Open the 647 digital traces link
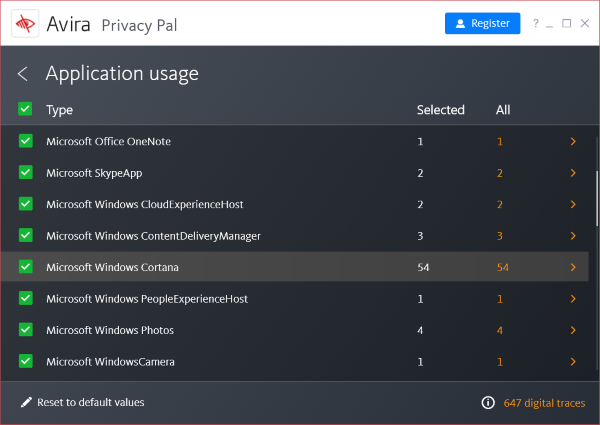 tap(544, 403)
